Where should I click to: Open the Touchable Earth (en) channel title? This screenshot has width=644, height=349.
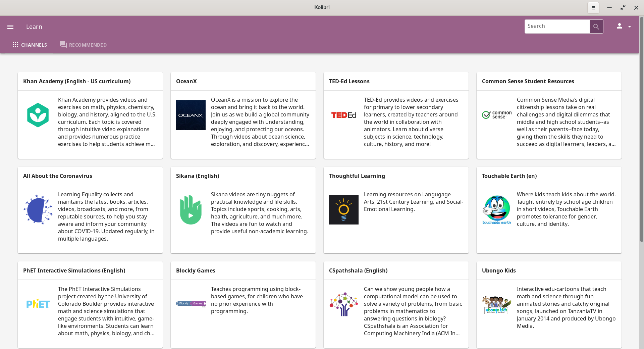click(x=509, y=176)
